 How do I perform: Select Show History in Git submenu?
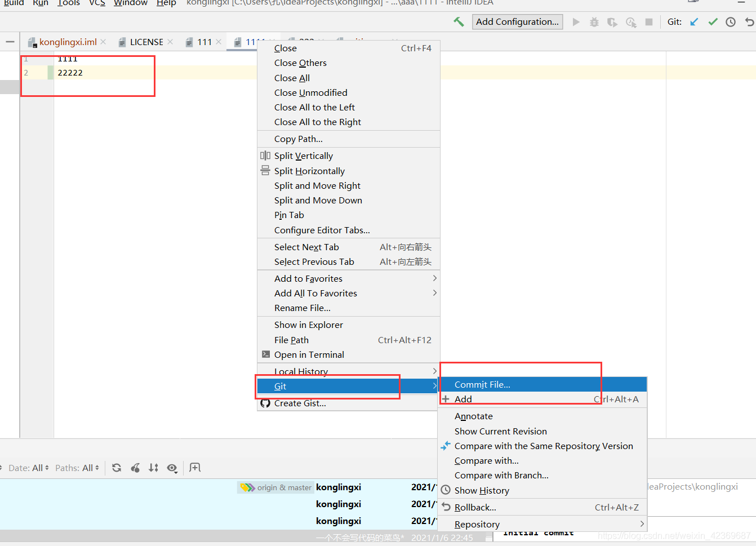[x=542, y=490]
